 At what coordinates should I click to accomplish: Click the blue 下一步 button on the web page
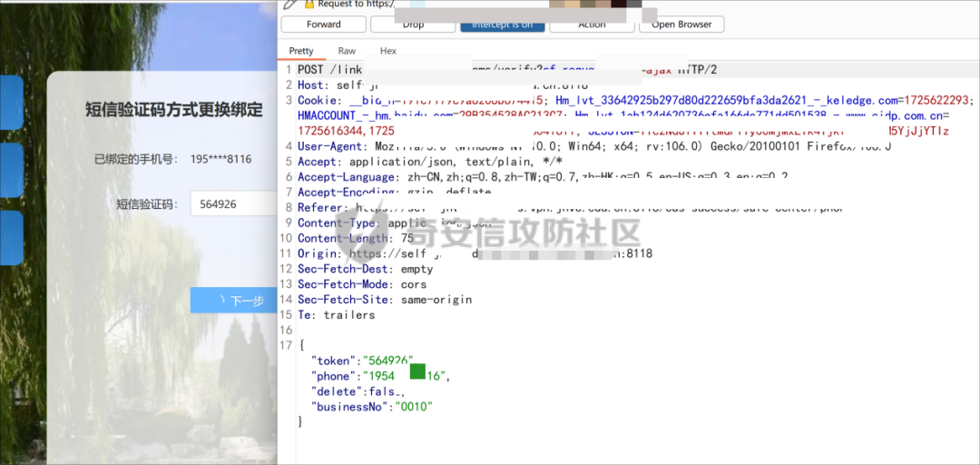coord(234,301)
